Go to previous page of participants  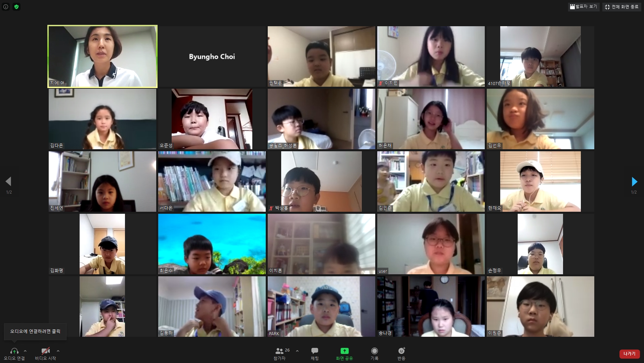[x=8, y=182]
